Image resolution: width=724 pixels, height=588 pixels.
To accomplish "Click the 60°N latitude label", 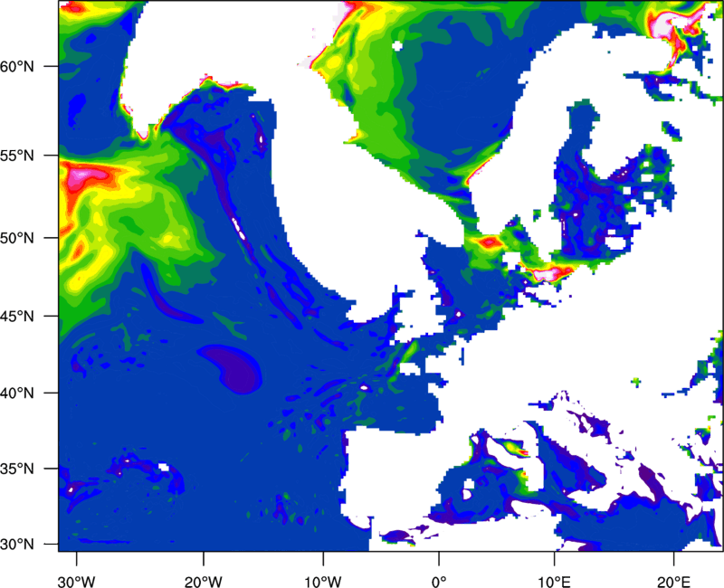I will [x=17, y=66].
